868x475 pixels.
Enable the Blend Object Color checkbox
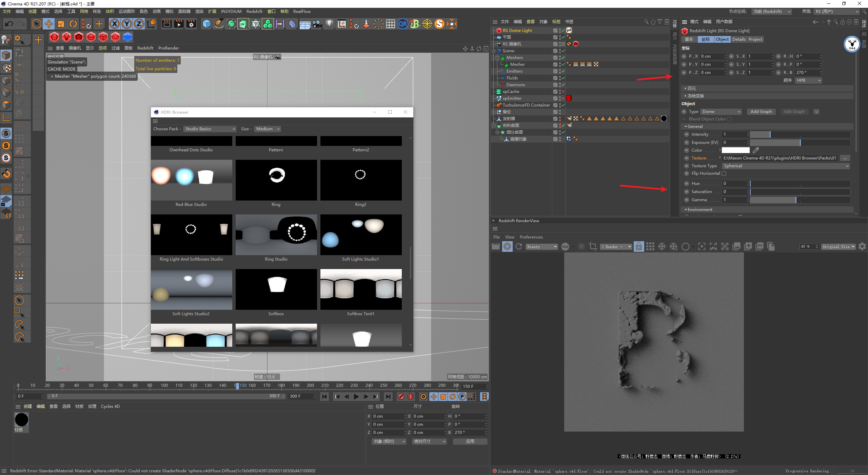tap(730, 119)
